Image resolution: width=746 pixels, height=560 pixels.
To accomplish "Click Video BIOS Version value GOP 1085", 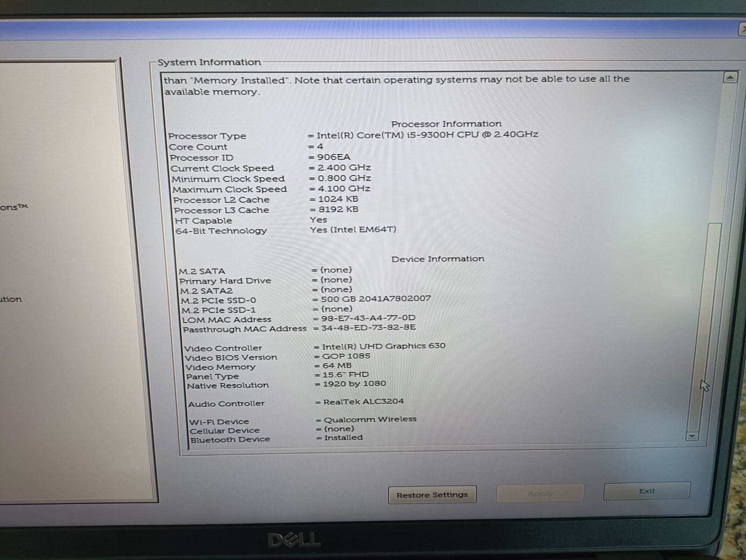I will coord(346,356).
